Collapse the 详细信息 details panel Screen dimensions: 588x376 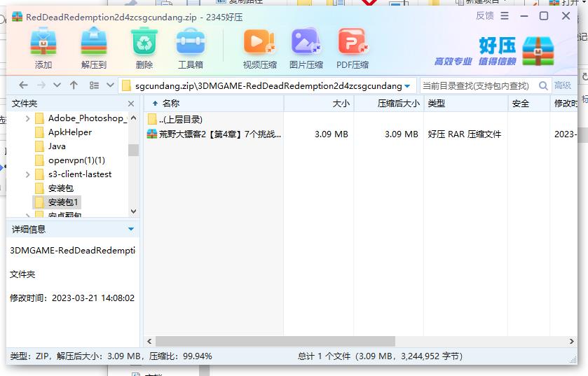131,229
